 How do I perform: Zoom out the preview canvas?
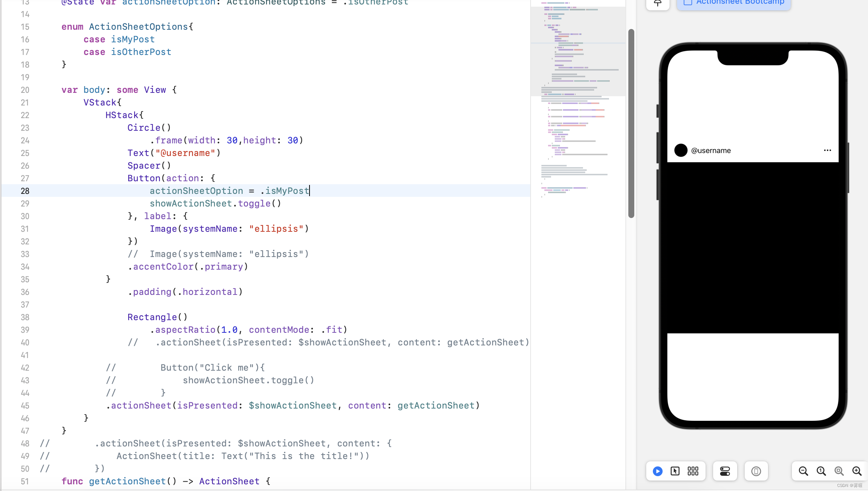click(x=803, y=471)
